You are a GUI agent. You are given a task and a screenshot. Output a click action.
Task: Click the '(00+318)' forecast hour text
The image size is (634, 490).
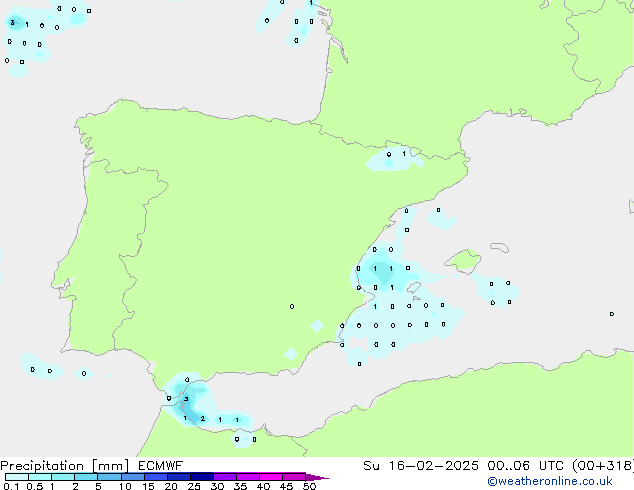pos(603,466)
